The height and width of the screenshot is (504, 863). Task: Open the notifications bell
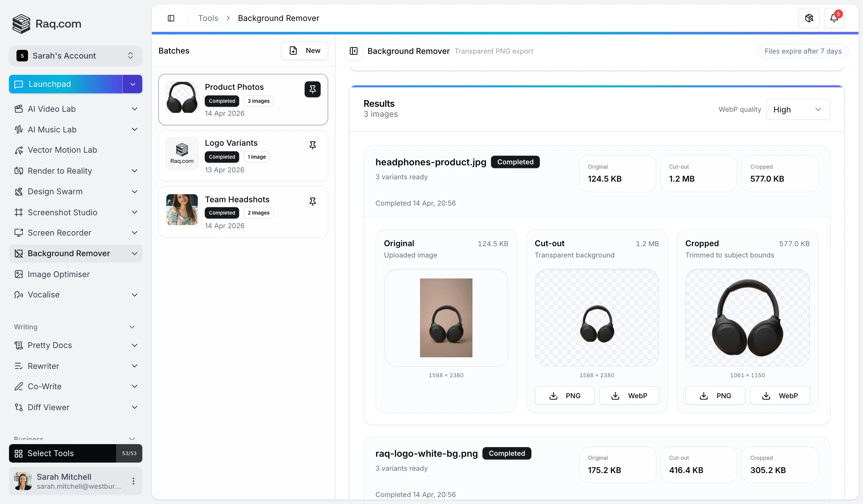(834, 18)
